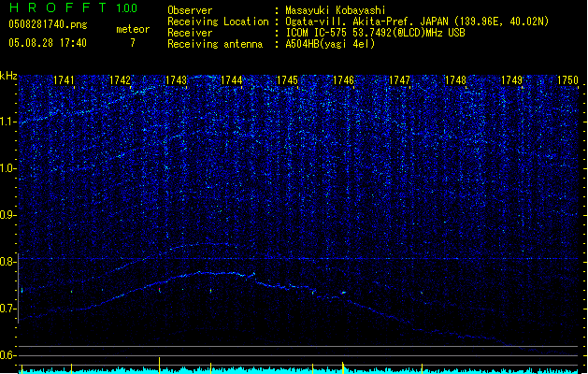Click the A504HB(yagi 4el) antenna text
The height and width of the screenshot is (374, 588).
click(x=330, y=44)
